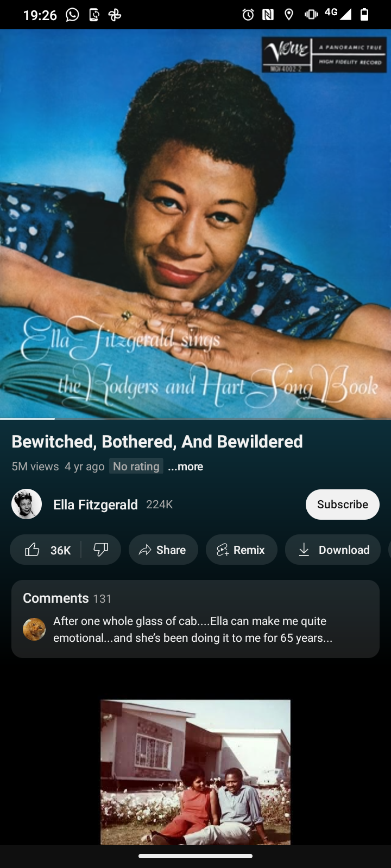
Task: Tap the commenter's profile picture
Action: coord(34,629)
